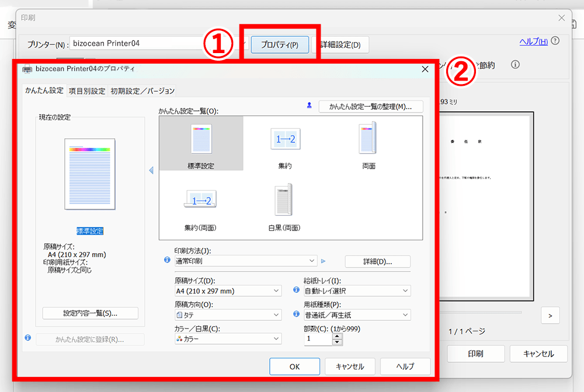Open 詳細(D)... for print method

pos(378,261)
